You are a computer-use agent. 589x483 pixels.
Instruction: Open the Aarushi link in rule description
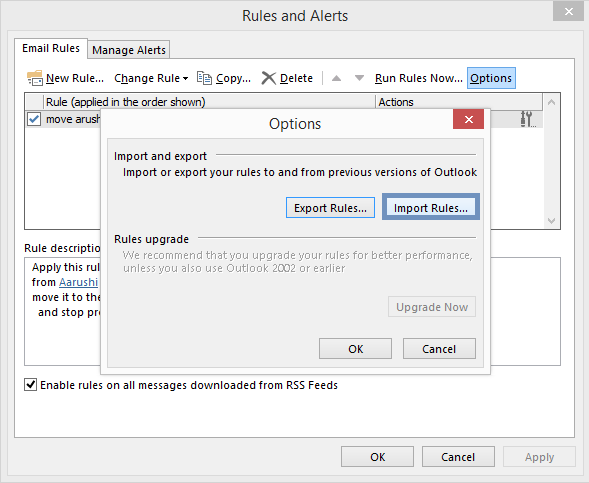(79, 282)
